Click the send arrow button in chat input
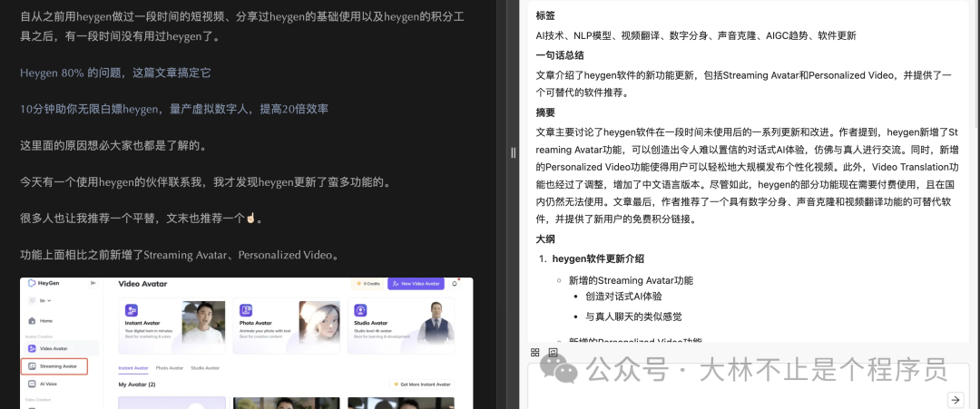980x409 pixels. (x=955, y=399)
